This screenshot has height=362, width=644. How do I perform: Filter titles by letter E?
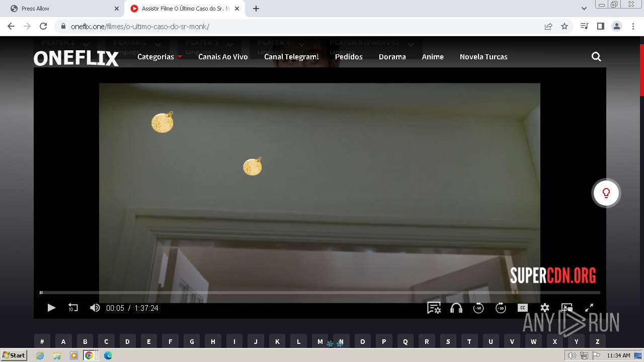click(149, 341)
